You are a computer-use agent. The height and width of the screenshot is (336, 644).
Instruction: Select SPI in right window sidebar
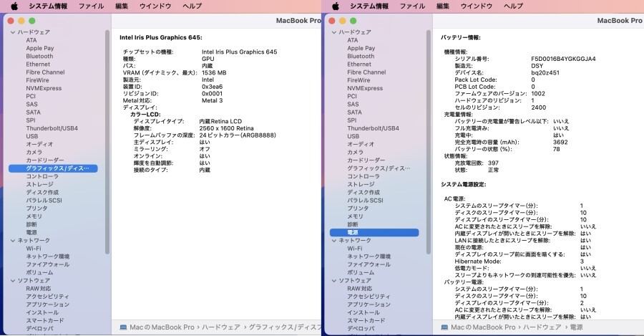click(x=351, y=120)
